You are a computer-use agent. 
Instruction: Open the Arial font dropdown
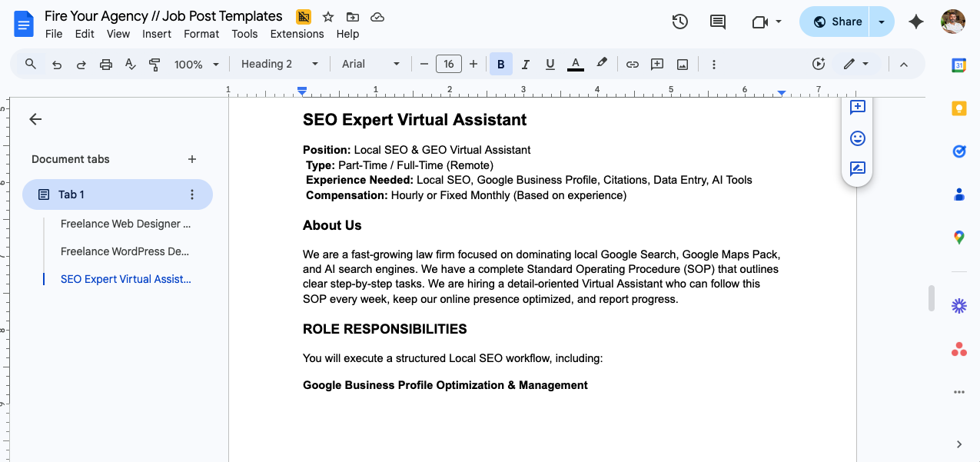(x=370, y=65)
